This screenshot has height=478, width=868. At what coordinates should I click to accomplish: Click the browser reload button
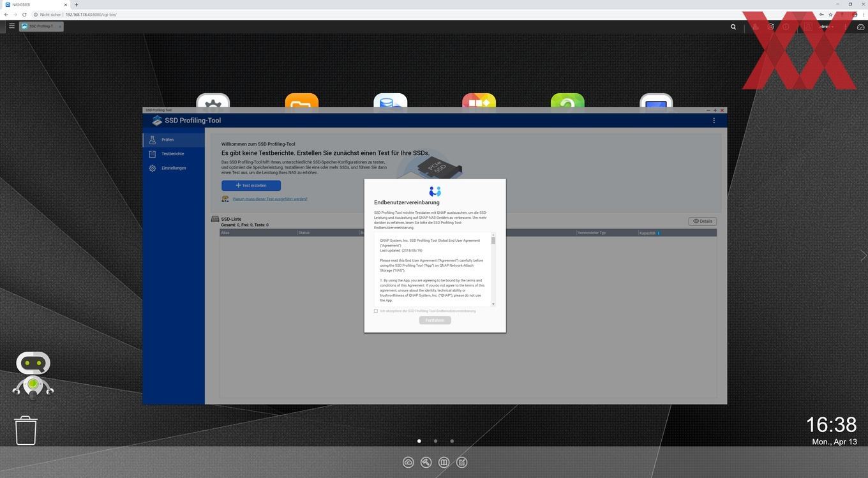pyautogui.click(x=24, y=14)
